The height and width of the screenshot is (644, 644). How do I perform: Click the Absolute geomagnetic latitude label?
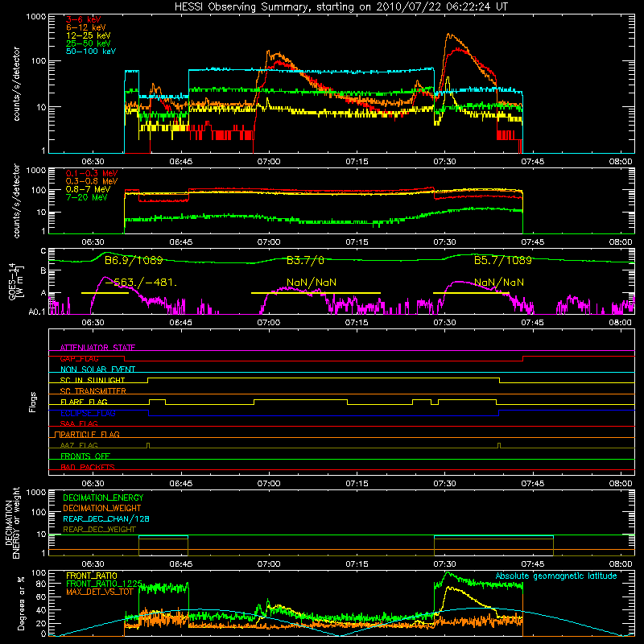coord(556,576)
